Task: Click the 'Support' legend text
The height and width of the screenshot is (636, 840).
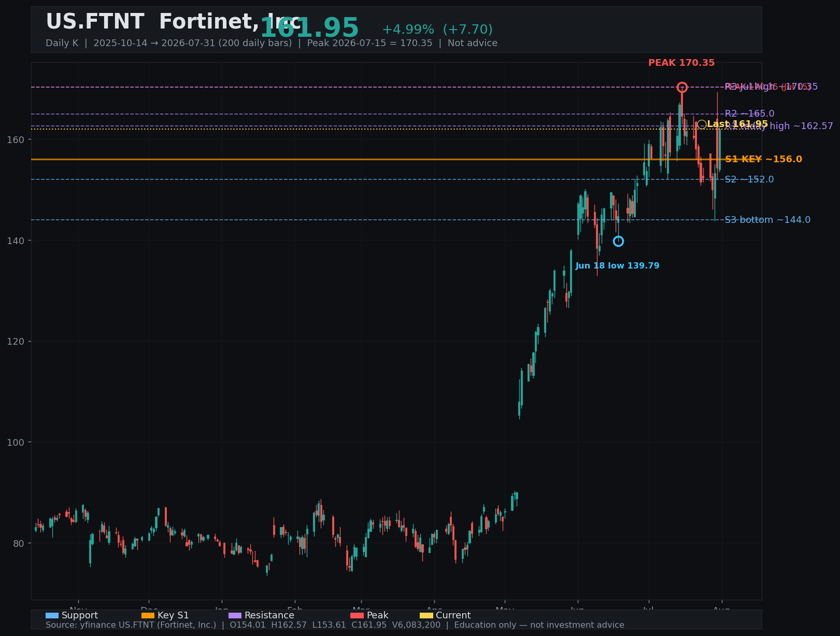Action: click(80, 615)
